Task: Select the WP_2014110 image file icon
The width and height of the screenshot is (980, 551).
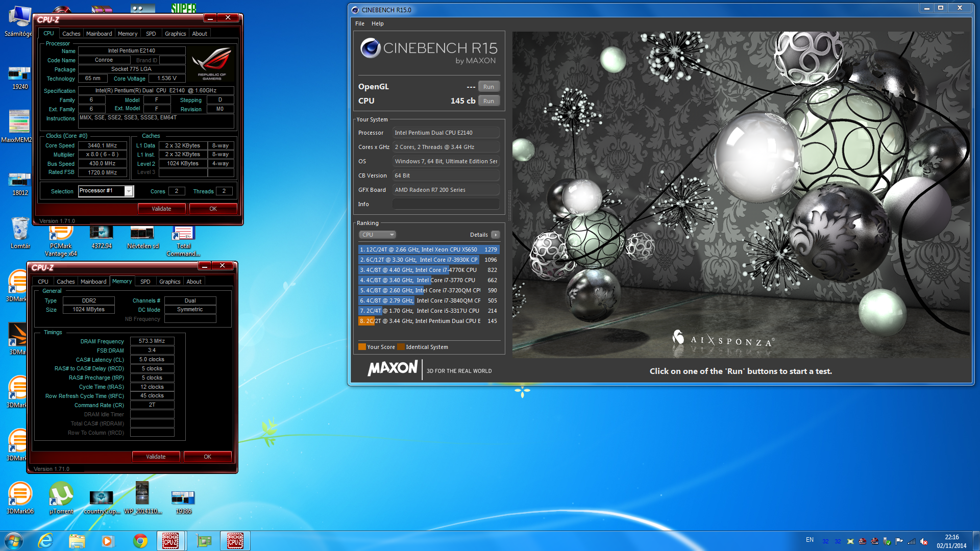Action: coord(142,498)
